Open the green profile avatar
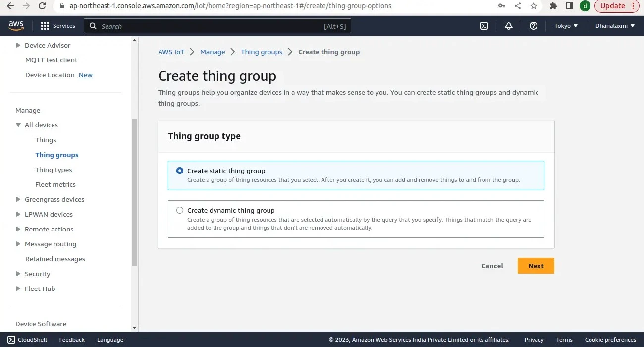The height and width of the screenshot is (347, 644). pyautogui.click(x=585, y=6)
